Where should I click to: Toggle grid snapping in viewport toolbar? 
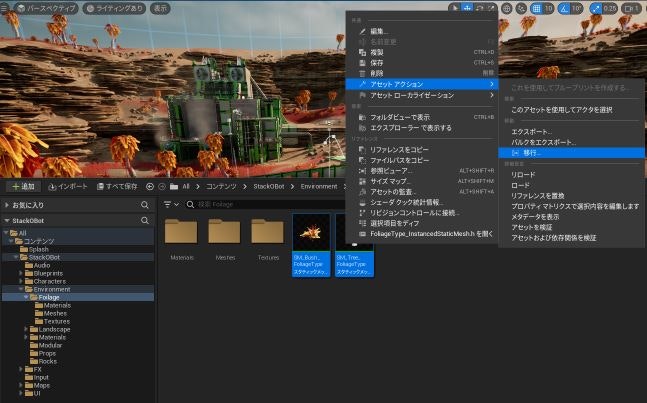pos(536,8)
